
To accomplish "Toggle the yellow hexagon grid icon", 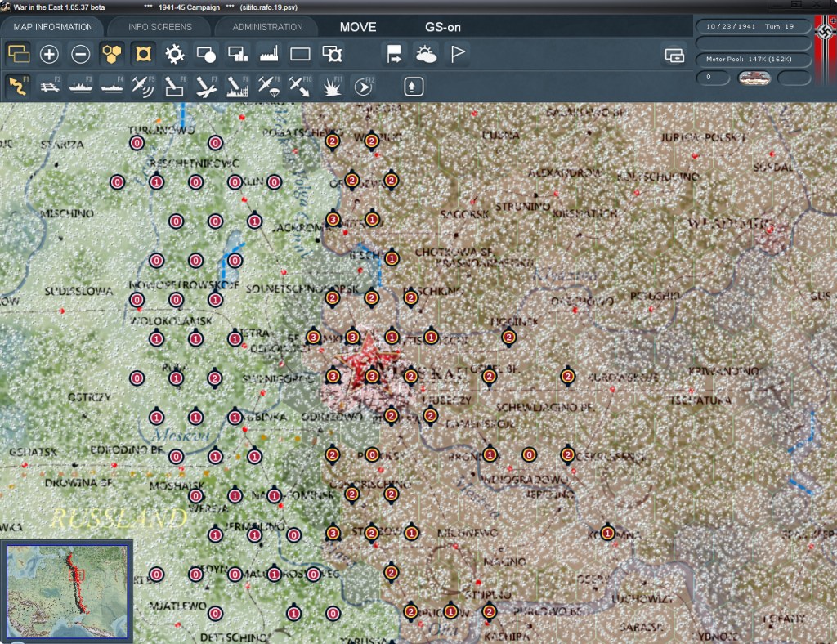I will 111,54.
